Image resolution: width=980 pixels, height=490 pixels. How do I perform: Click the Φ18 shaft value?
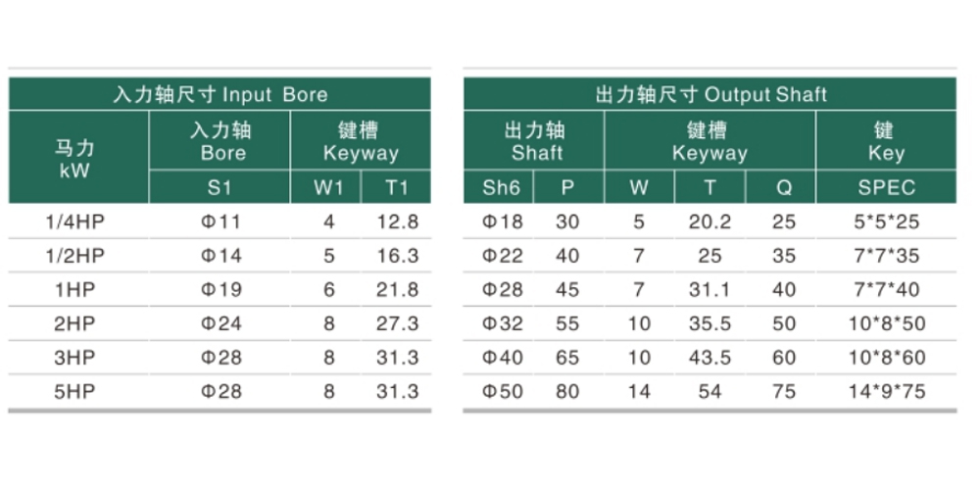[502, 221]
